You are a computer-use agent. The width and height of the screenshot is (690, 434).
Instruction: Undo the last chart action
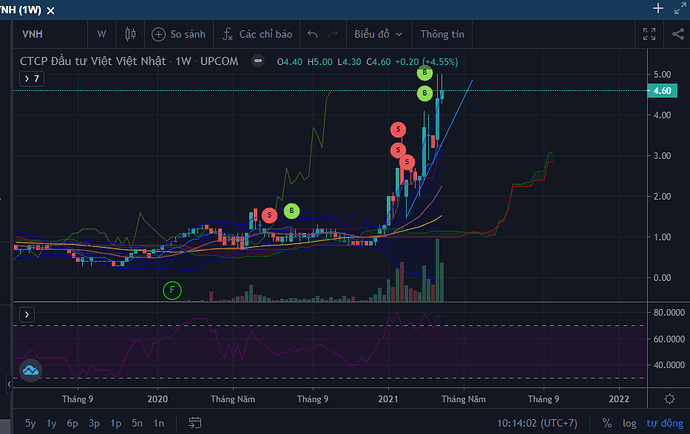coord(312,34)
